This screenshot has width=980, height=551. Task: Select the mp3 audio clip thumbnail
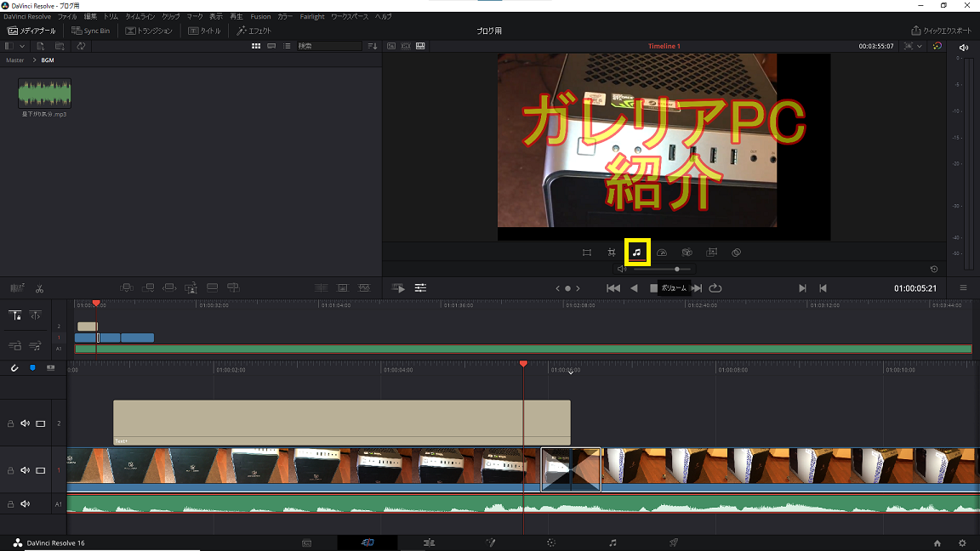tap(44, 94)
